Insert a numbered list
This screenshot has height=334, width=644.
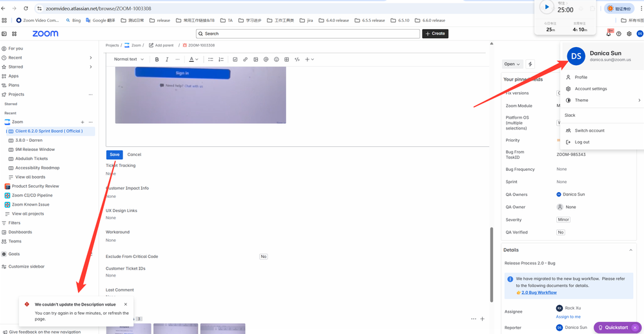click(x=221, y=59)
